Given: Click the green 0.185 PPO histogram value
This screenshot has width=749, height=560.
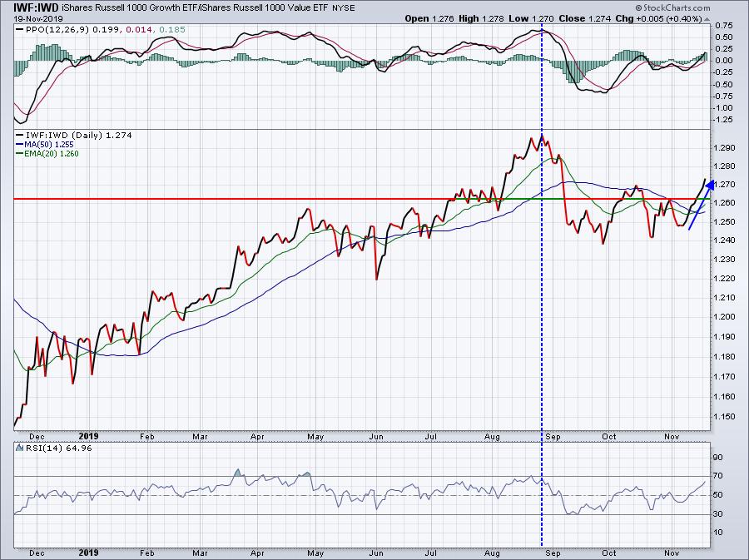Looking at the screenshot, I should coord(172,30).
